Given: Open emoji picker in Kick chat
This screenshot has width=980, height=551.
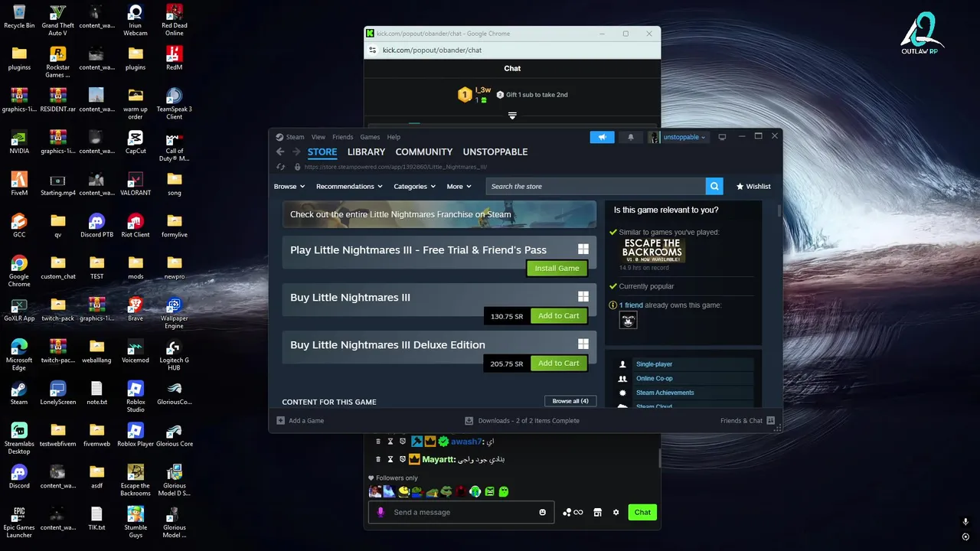Looking at the screenshot, I should coord(543,513).
